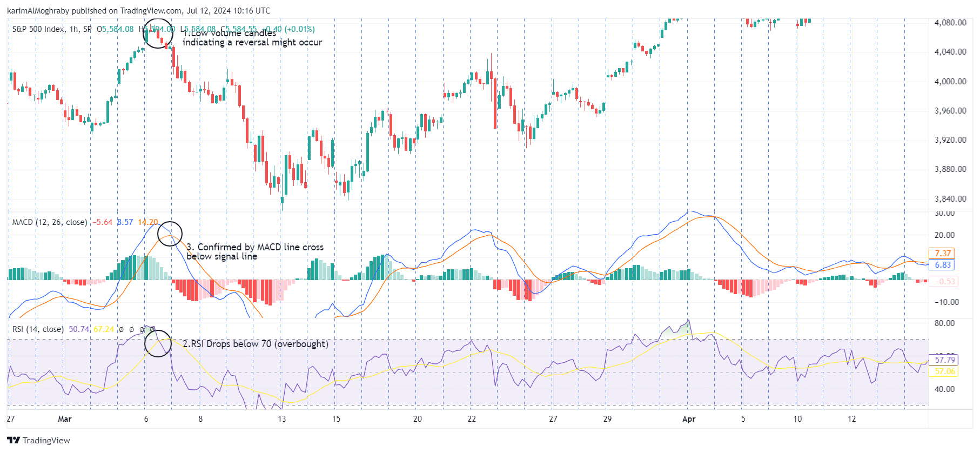Screen dimensions: 980x452
Task: Click the purple 57.79 RSI value tag
Action: (x=944, y=360)
